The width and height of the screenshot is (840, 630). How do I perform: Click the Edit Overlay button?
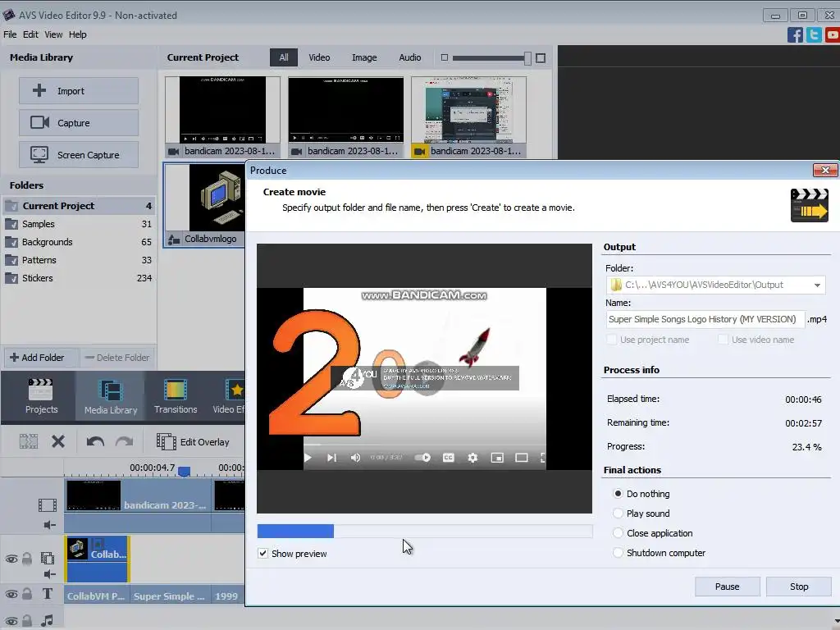(x=193, y=442)
